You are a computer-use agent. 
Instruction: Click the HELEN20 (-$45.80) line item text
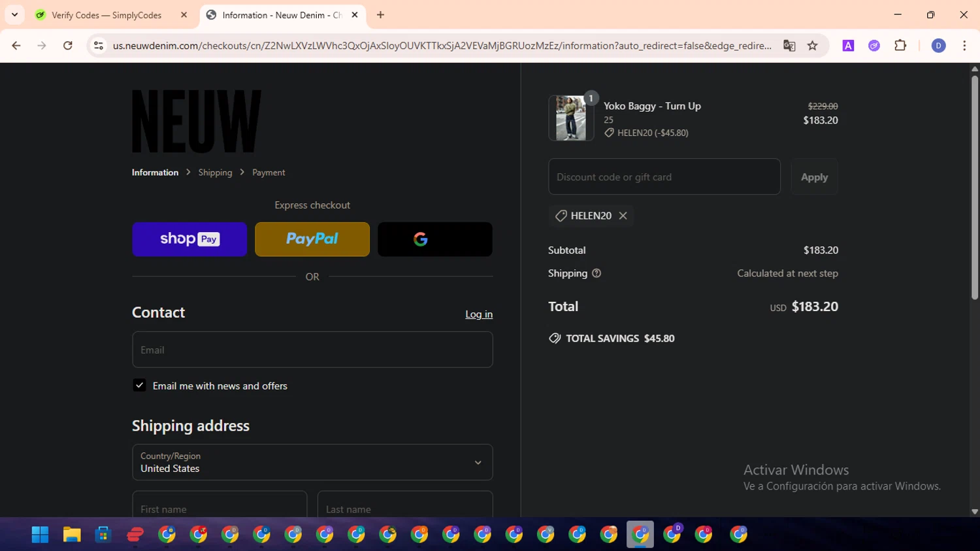click(653, 133)
